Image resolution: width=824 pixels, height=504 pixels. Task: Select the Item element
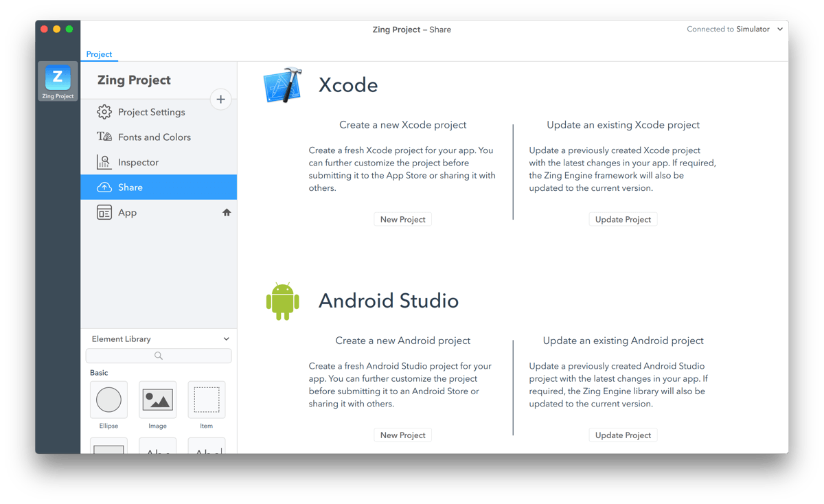[206, 400]
